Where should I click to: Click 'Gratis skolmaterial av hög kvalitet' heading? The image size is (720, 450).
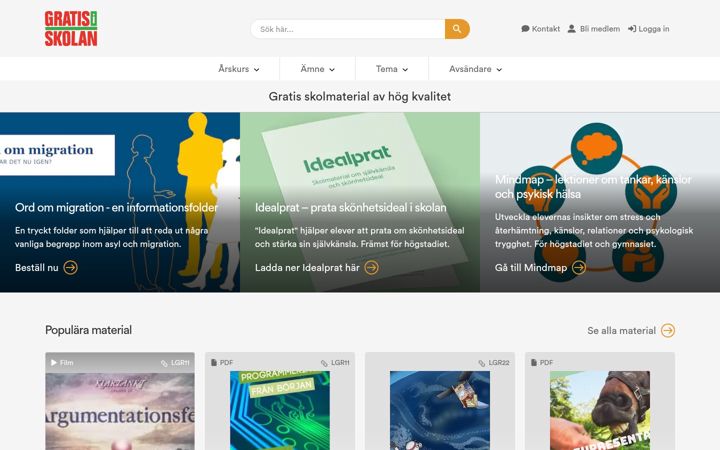tap(360, 96)
